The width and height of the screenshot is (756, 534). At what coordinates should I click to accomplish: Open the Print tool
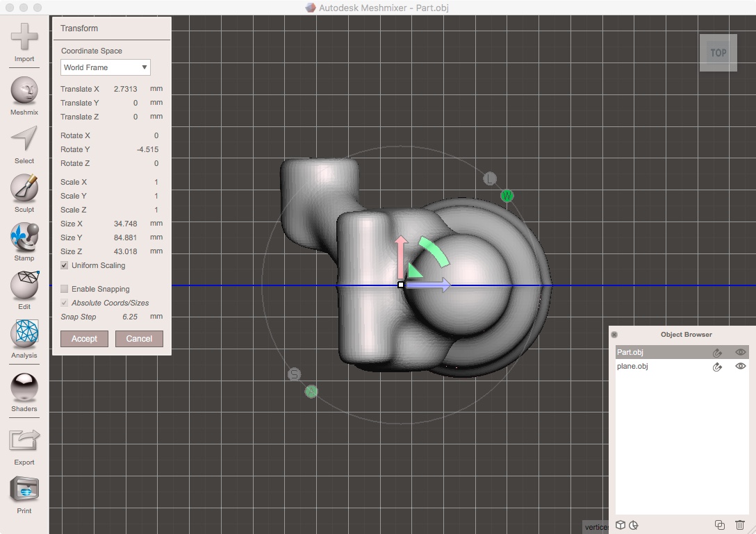click(24, 490)
